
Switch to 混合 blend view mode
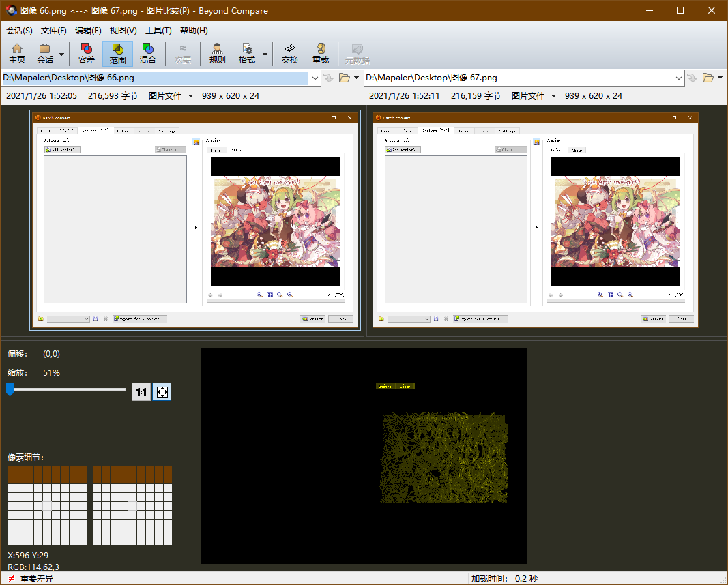coord(147,53)
